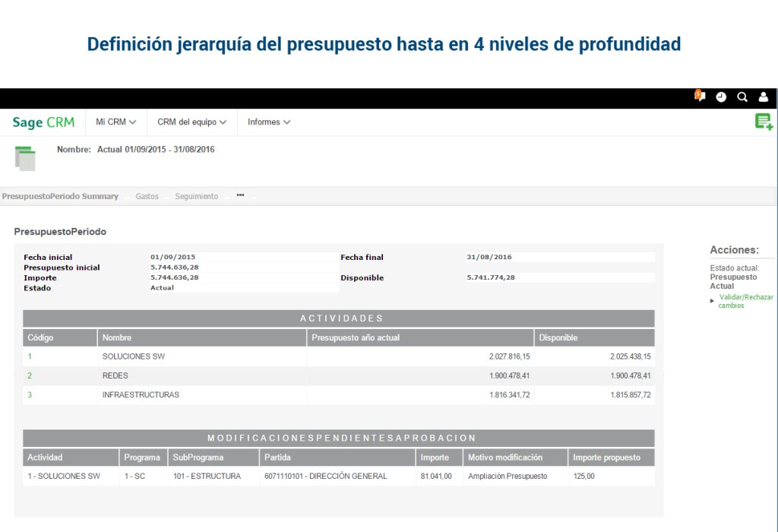This screenshot has width=778, height=532.
Task: Select the PresupuestoPeriodo Summary tab
Action: point(61,195)
